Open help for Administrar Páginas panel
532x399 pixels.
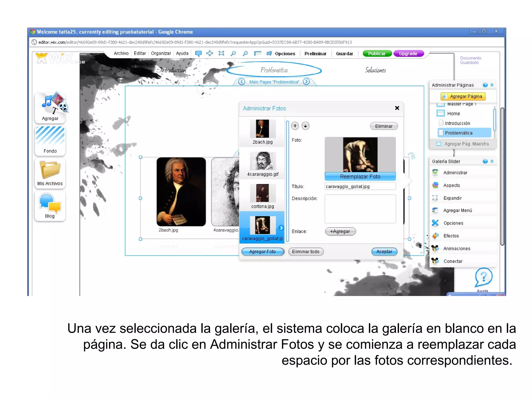(x=485, y=85)
